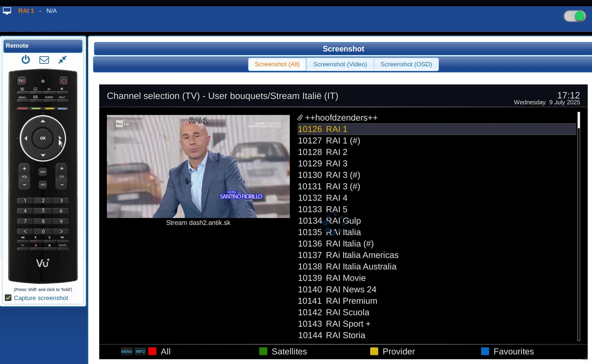Click the mute button on the remote

(x=62, y=91)
